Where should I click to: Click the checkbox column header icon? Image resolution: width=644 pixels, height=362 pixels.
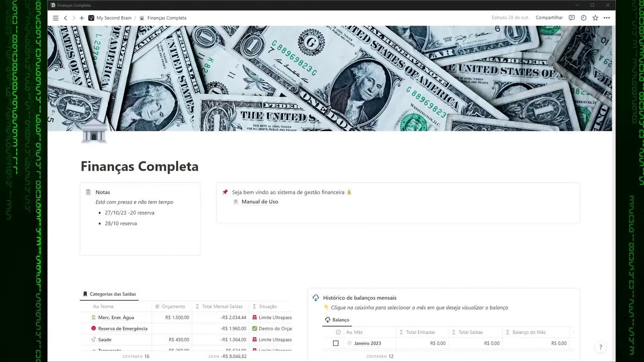[x=338, y=332]
